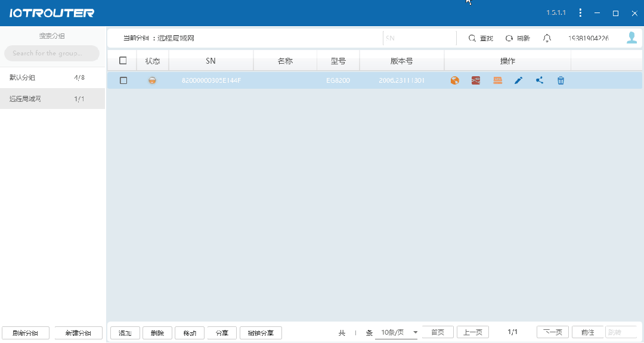Search devices using 查找 magnifier icon
This screenshot has height=343, width=644.
(x=479, y=38)
